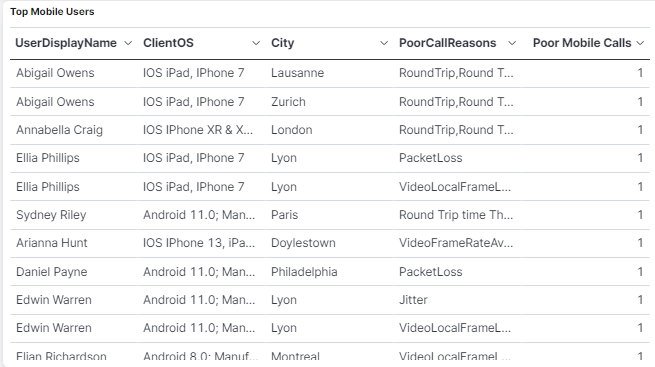The image size is (655, 367).
Task: Click the Jitter poor call reason cell
Action: [413, 300]
